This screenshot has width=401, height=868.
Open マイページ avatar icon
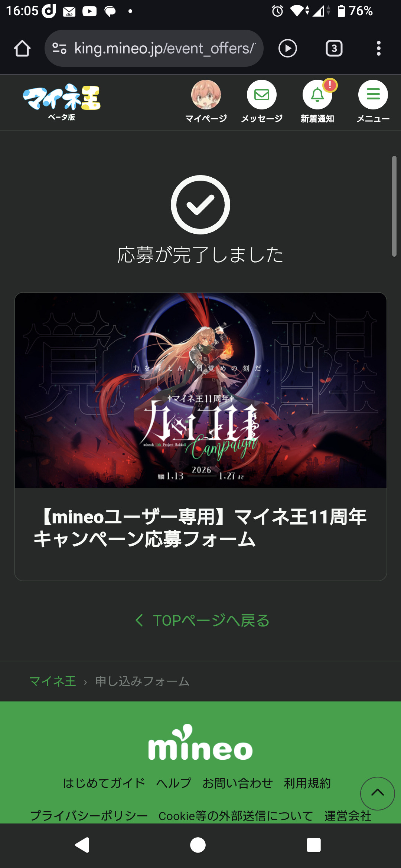point(206,95)
